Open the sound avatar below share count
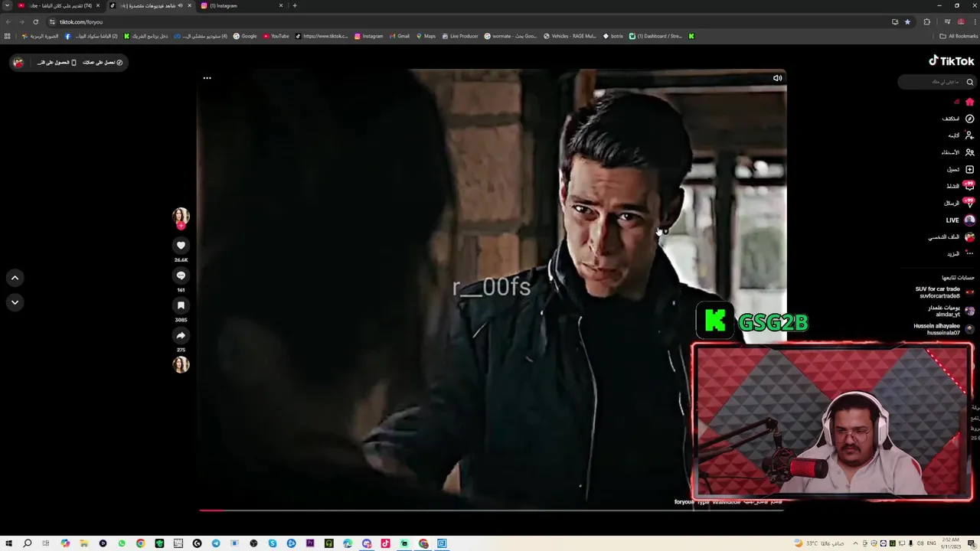 [x=181, y=364]
